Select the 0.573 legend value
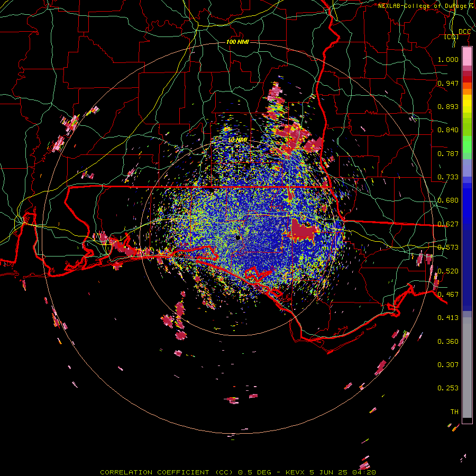 [x=448, y=248]
